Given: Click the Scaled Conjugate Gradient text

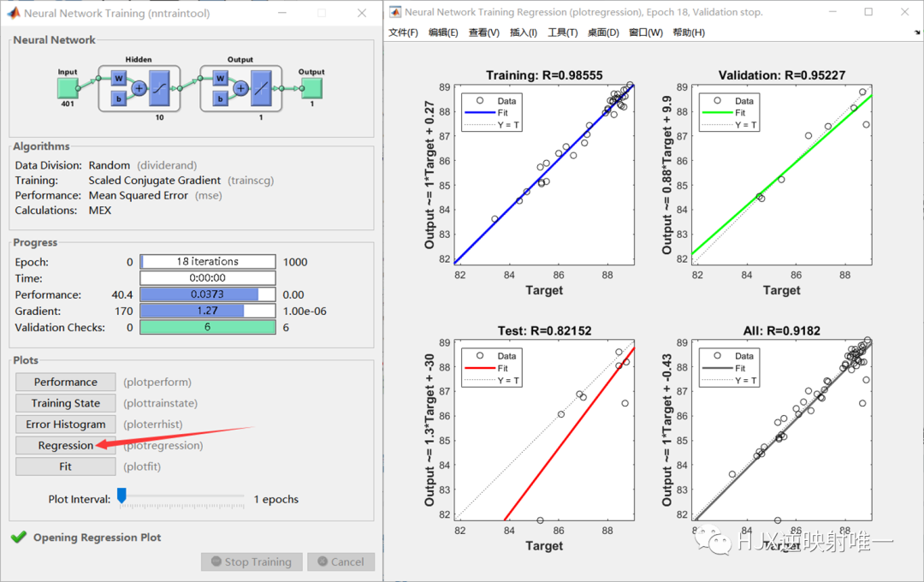Looking at the screenshot, I should (154, 181).
